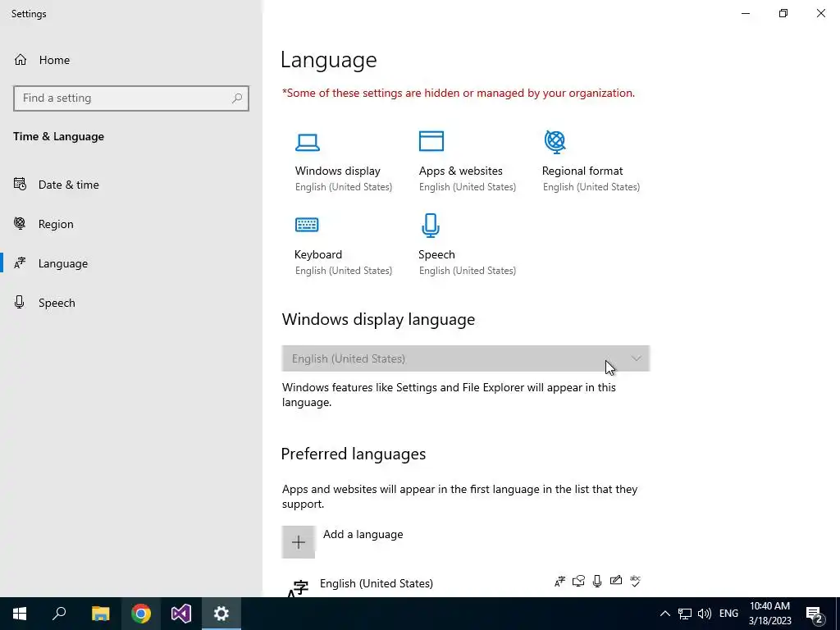Open Visual Studio from taskbar
This screenshot has width=840, height=630.
tap(181, 614)
